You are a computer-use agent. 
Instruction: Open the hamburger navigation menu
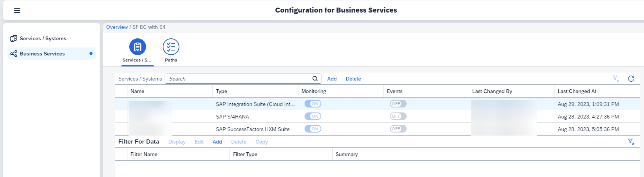click(x=17, y=11)
